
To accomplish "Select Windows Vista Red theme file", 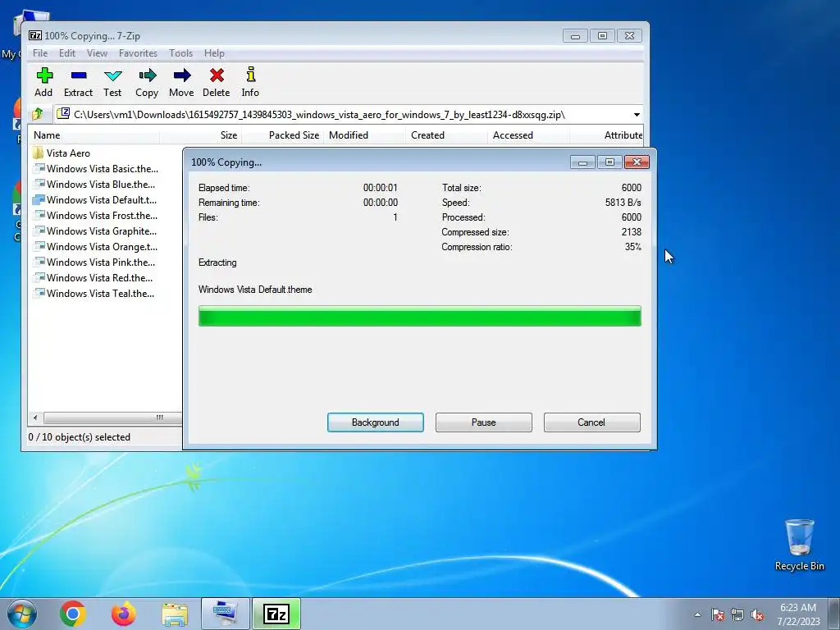I will (x=93, y=277).
